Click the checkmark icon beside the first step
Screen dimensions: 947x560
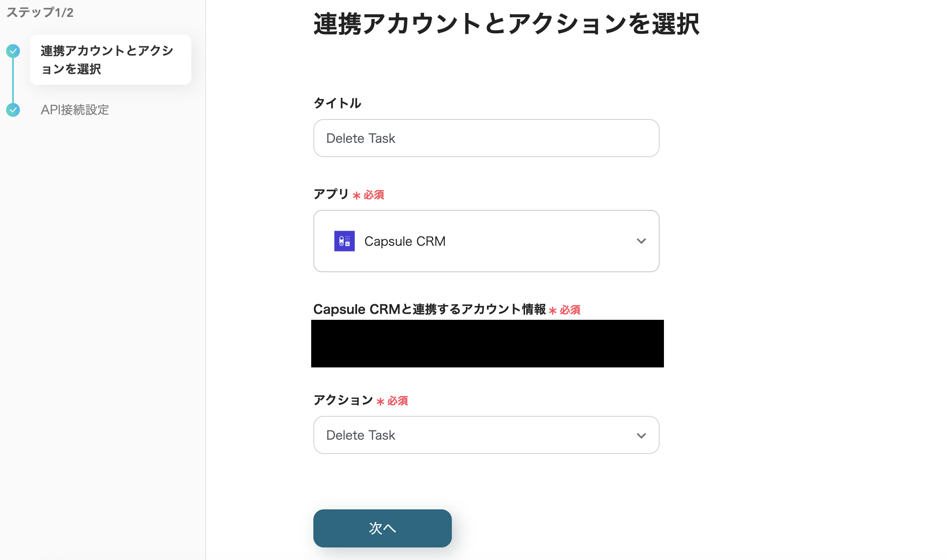tap(13, 51)
